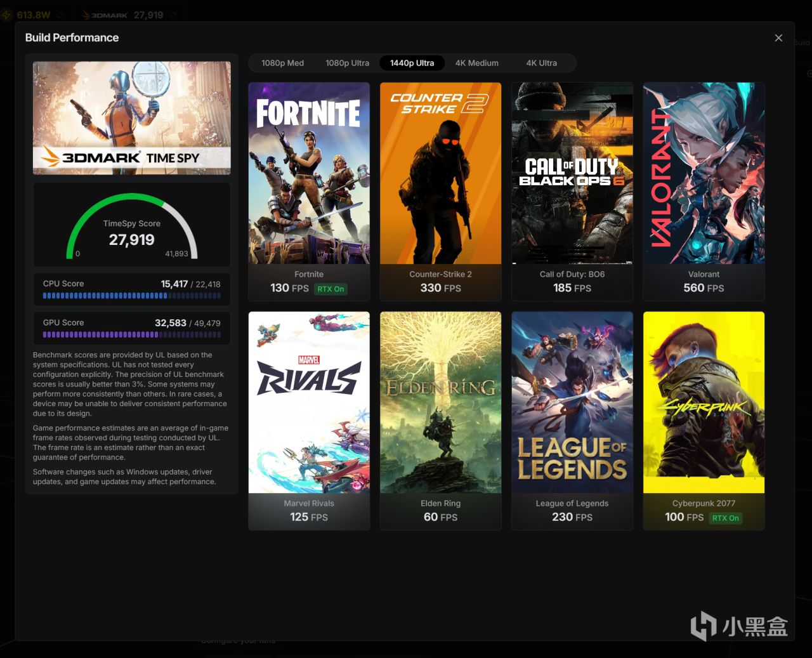Viewport: 812px width, 658px height.
Task: Click the RTX On badge for Cyberpunk 2077
Action: (x=726, y=518)
